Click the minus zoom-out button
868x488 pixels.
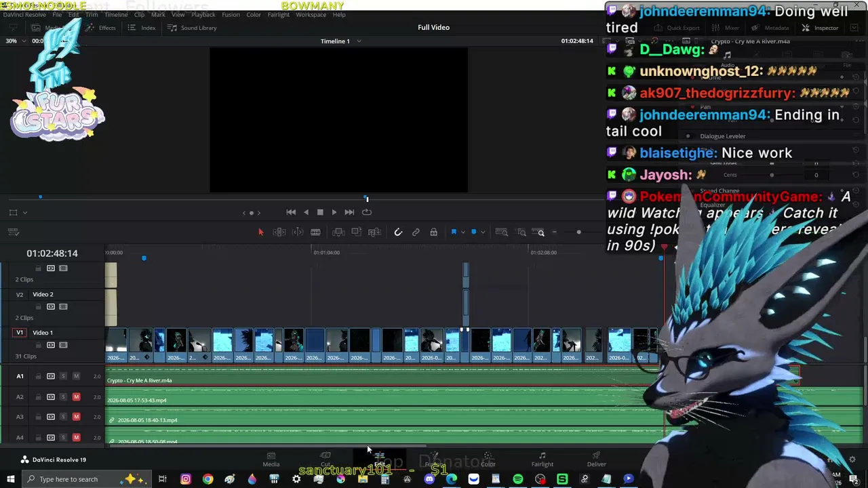(x=554, y=232)
